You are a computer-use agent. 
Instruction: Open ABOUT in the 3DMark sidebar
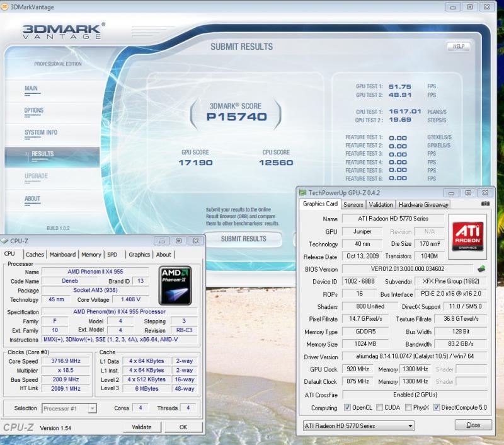(33, 199)
